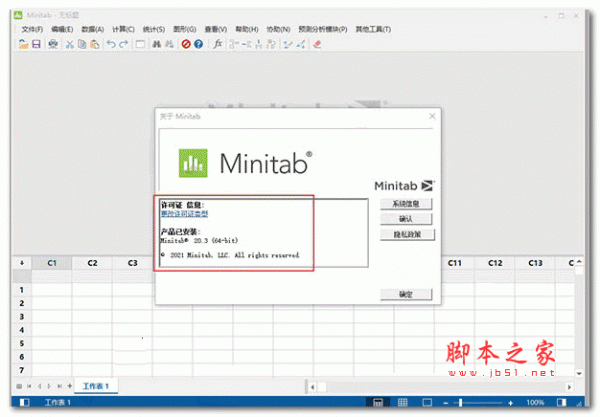Screen dimensions: 600x417
Task: Close the 关于 Minitab dialog
Action: pos(432,116)
